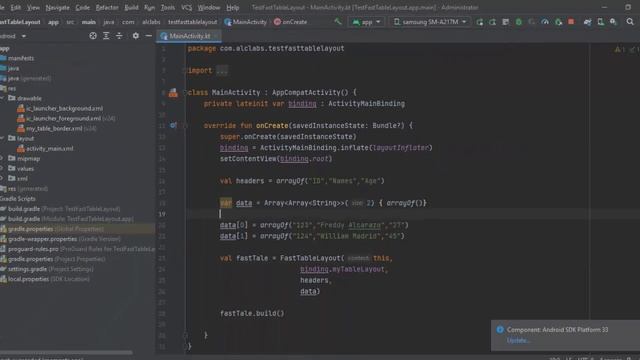
Task: Open the Build menu
Action: (131, 7)
